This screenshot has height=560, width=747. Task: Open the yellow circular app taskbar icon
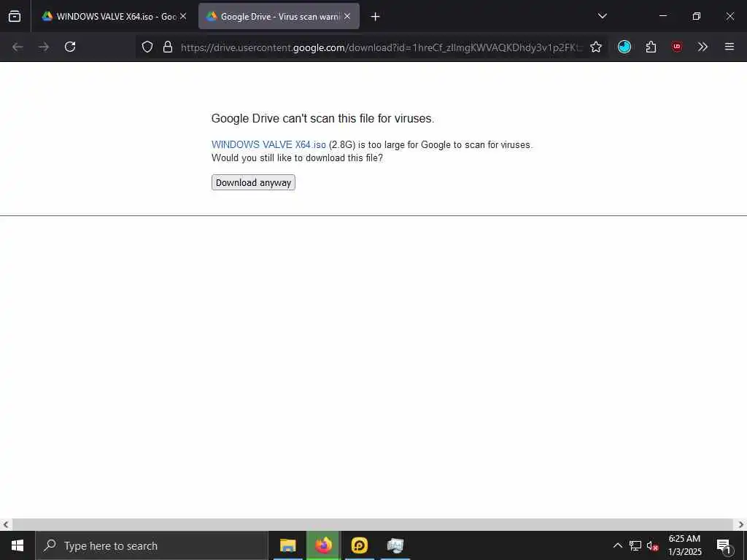(359, 545)
